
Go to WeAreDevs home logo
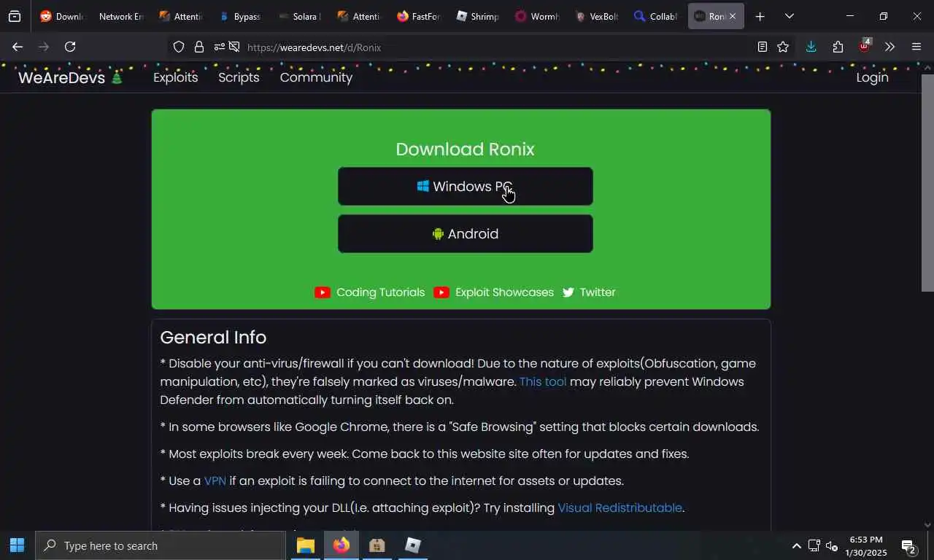(70, 77)
